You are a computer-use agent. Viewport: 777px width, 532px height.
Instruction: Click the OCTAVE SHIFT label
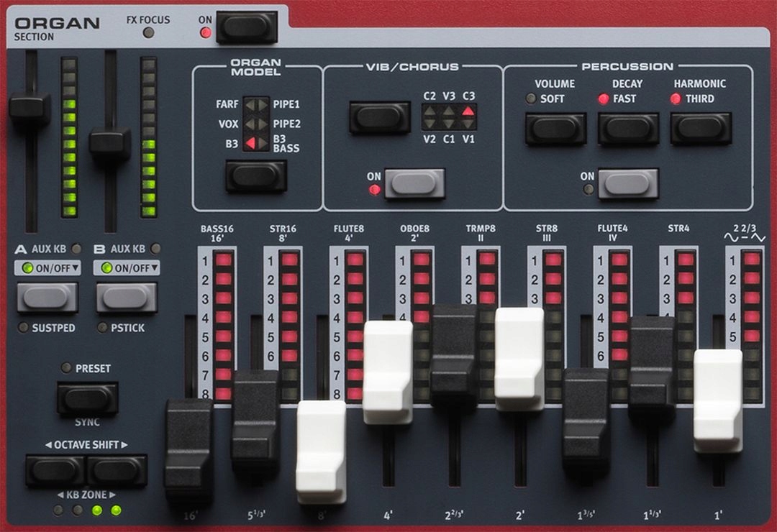click(87, 445)
